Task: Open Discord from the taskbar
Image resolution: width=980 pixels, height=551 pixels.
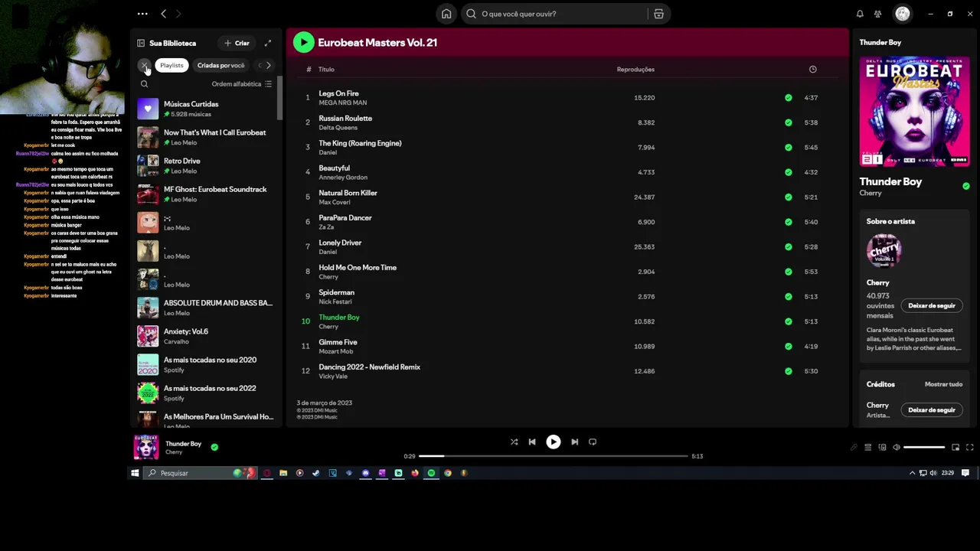Action: coord(365,473)
